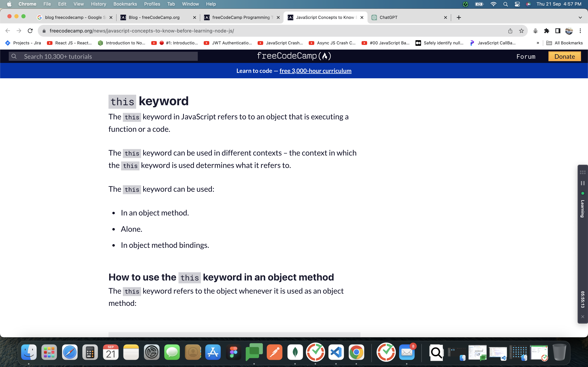Open the browser extensions puzzle icon

547,31
